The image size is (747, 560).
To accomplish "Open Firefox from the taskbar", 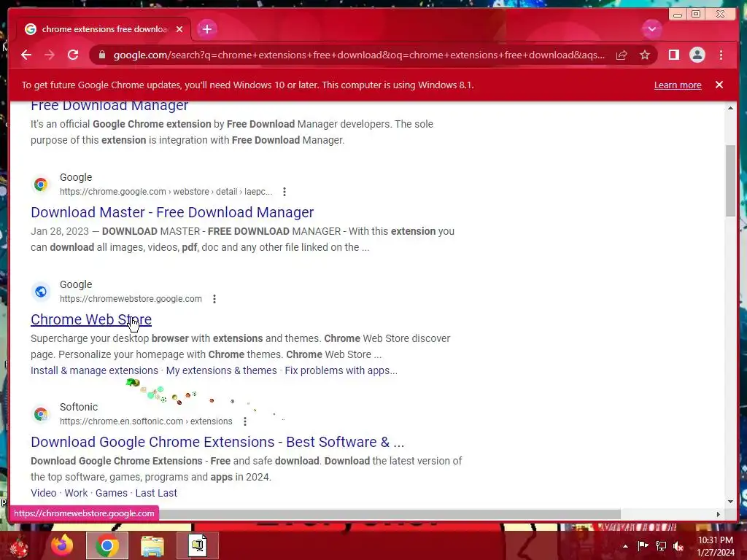I will (x=63, y=545).
